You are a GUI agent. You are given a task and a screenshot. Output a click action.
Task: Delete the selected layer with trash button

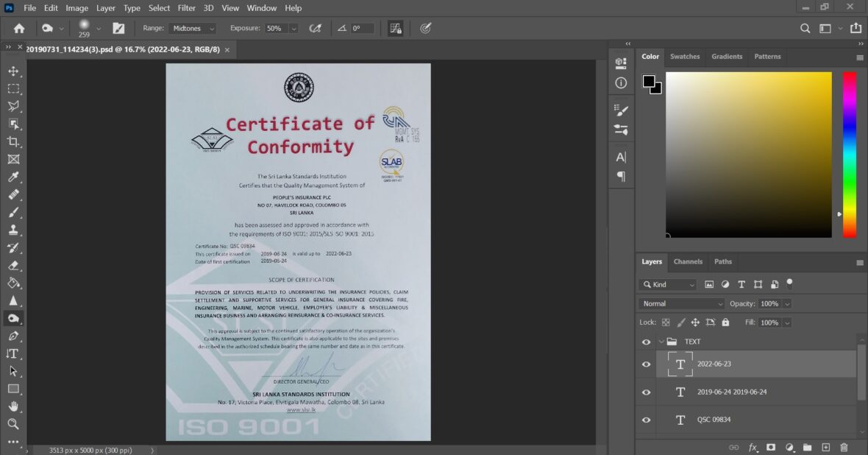(844, 447)
